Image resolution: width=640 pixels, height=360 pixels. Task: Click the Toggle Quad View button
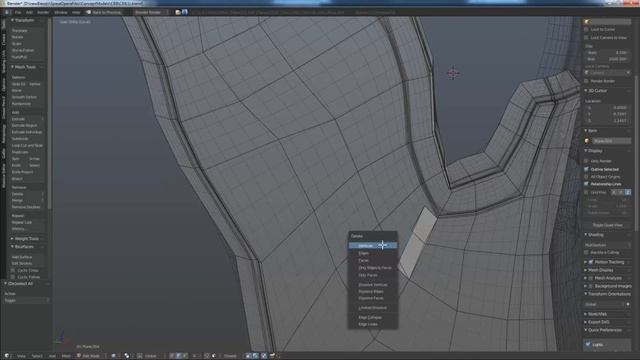coord(607,225)
